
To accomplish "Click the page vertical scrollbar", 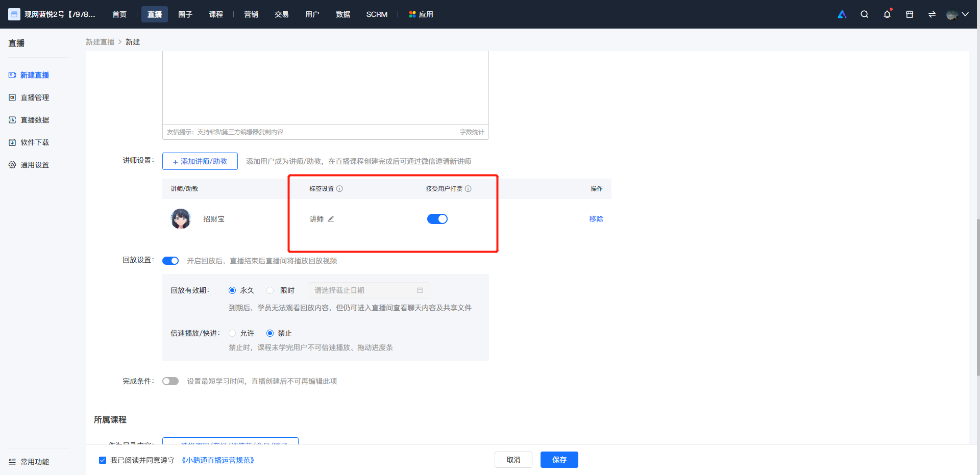I will point(977,297).
